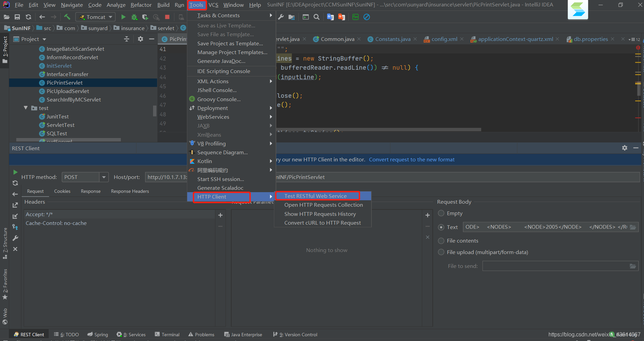Click the blue circle-slash toolbar icon
The image size is (644, 341).
click(x=367, y=17)
